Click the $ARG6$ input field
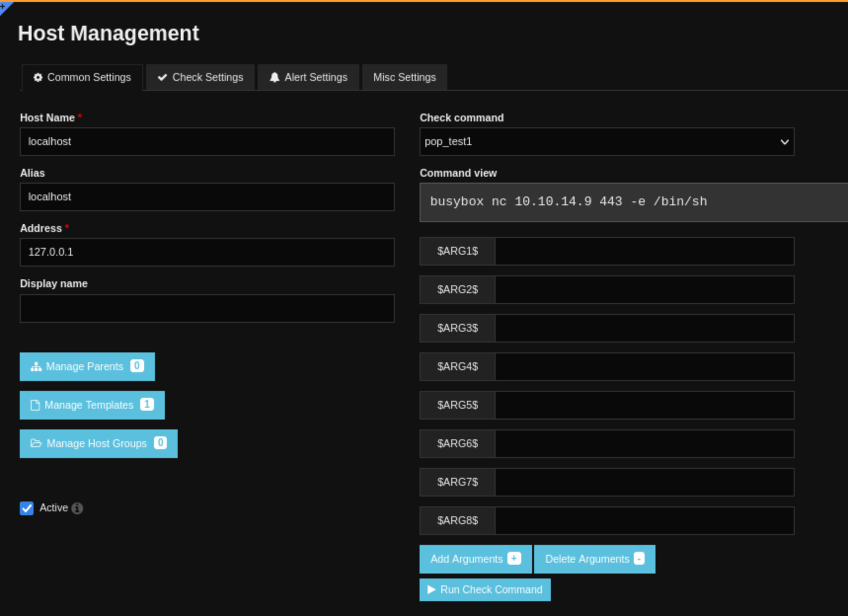Image resolution: width=848 pixels, height=616 pixels. coord(645,444)
